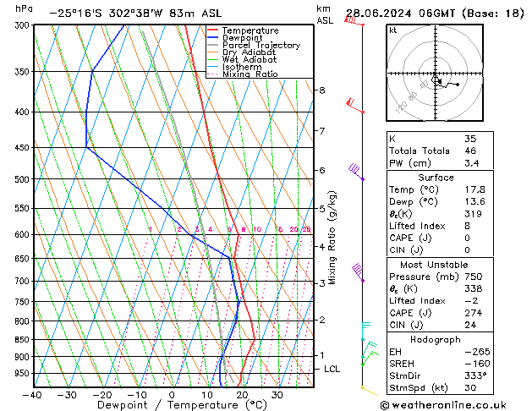Click the 500 hPa pressure axis label
532x411 pixels.
pos(24,179)
